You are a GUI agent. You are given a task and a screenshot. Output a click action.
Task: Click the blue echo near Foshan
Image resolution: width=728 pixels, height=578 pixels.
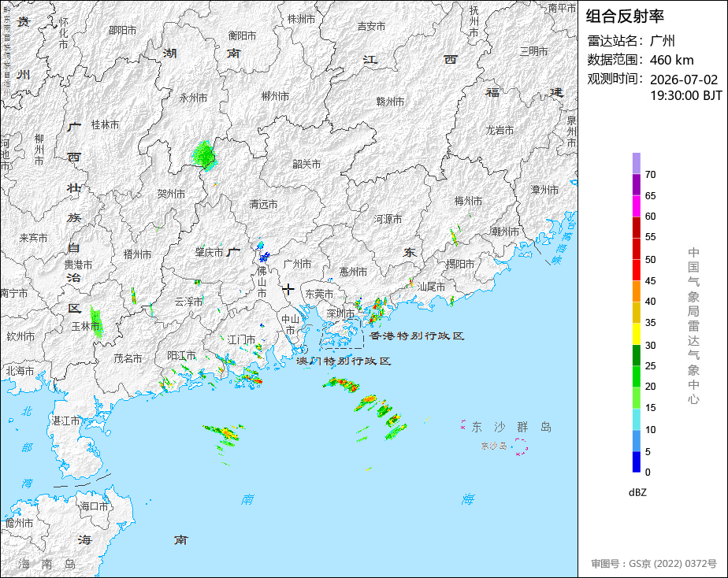pos(264,256)
